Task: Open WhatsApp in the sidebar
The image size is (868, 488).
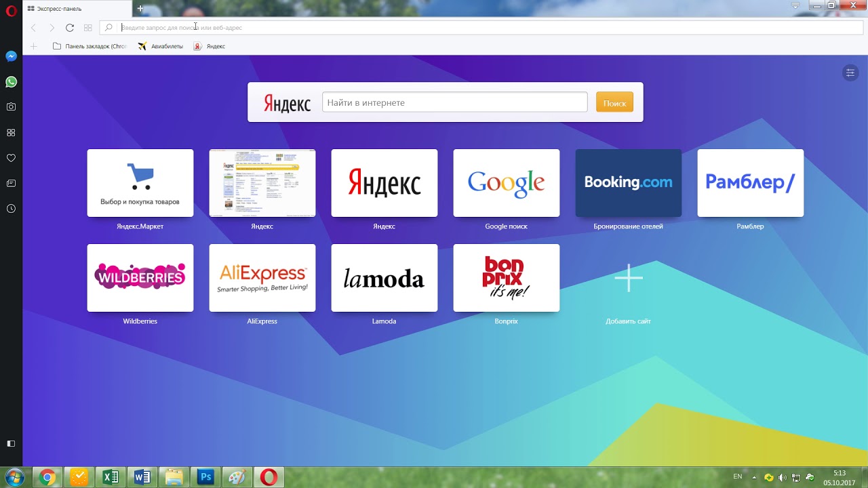Action: point(11,81)
